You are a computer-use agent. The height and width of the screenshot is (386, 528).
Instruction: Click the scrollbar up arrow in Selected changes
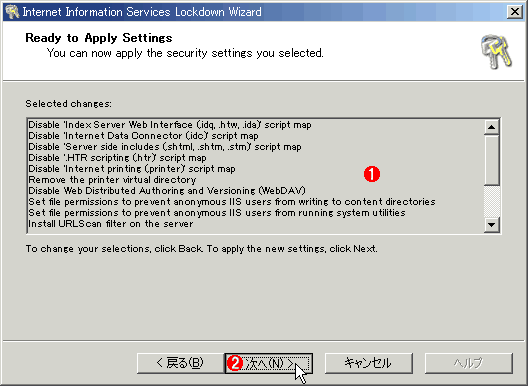point(492,127)
